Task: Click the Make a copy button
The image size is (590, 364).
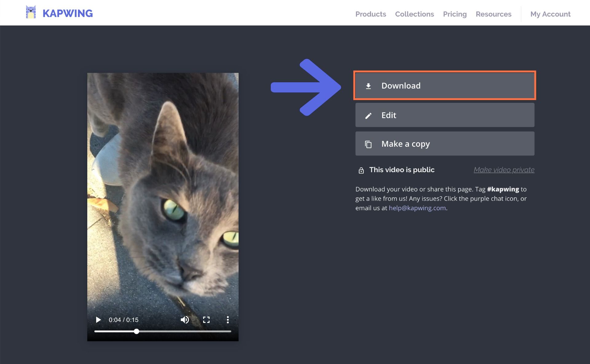Action: click(444, 144)
